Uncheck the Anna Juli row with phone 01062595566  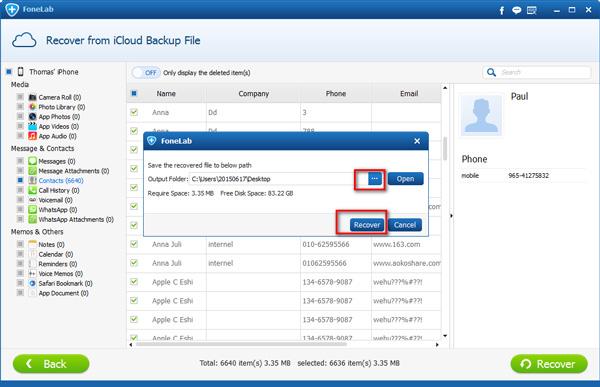click(x=134, y=263)
